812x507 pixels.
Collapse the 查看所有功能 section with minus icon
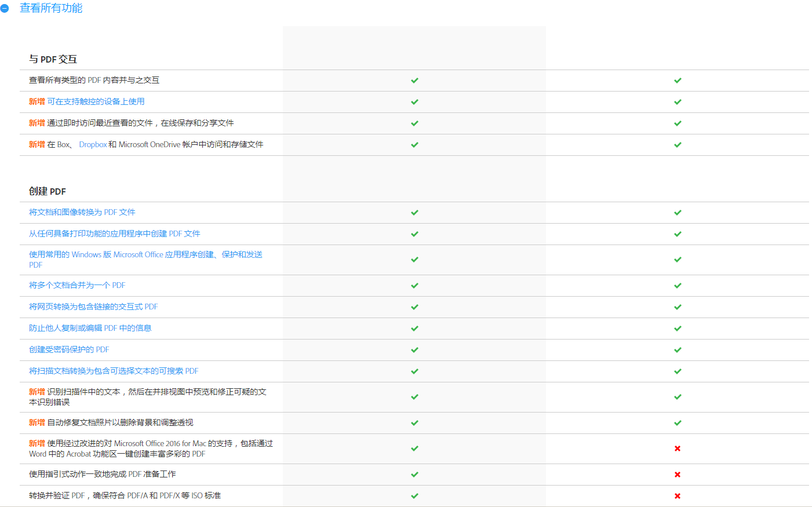(5, 8)
